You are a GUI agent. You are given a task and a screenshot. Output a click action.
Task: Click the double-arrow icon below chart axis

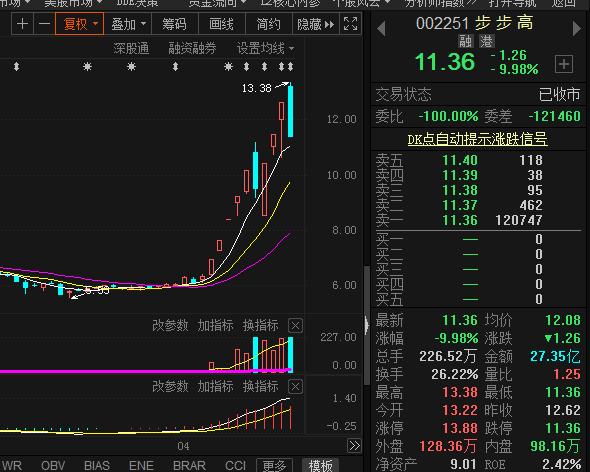coord(354,446)
